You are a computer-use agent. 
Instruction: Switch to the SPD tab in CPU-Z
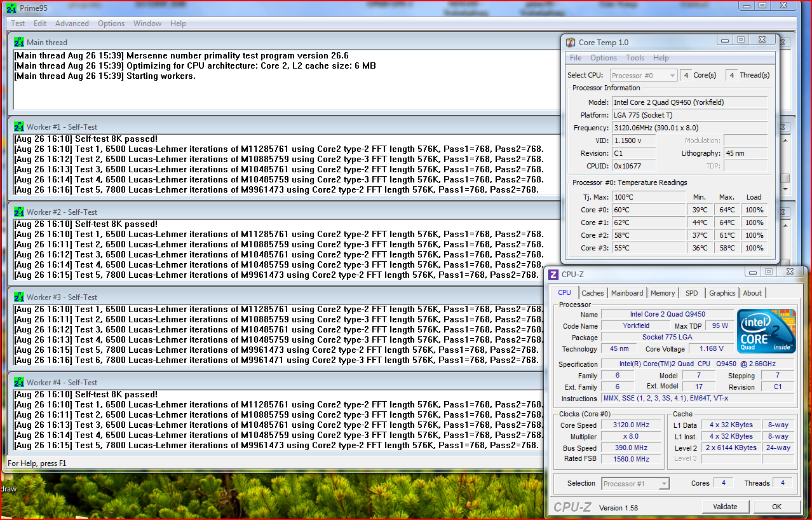[692, 293]
